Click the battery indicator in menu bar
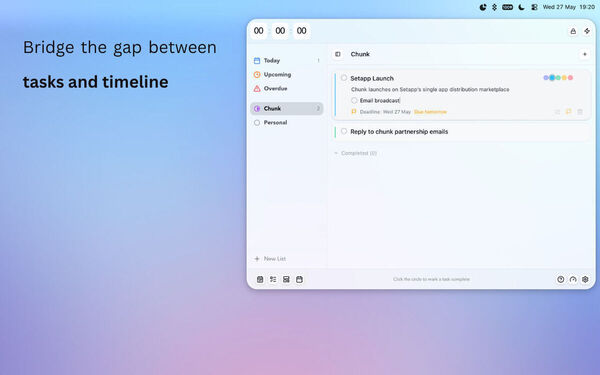This screenshot has width=600, height=375. (x=507, y=7)
